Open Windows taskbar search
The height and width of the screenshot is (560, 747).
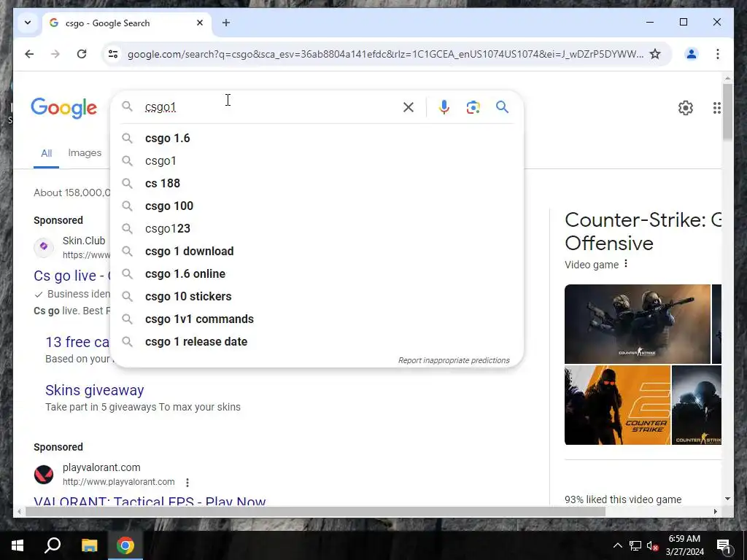click(x=53, y=545)
